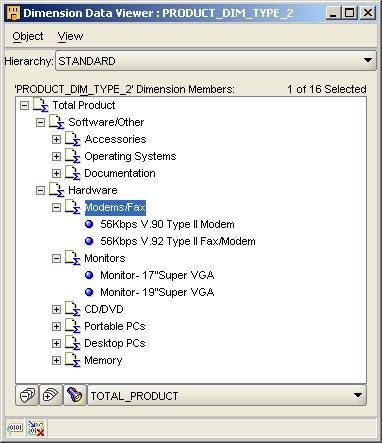Minimize the Dimension Data Viewer window
The image size is (382, 443).
[x=332, y=13]
